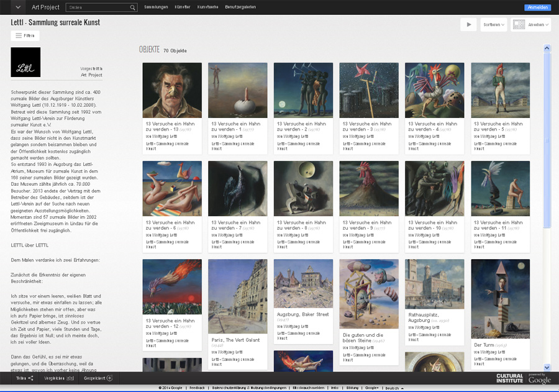This screenshot has width=559, height=392.
Task: Open the abstract sculpture with moon thumbnail
Action: [303, 188]
